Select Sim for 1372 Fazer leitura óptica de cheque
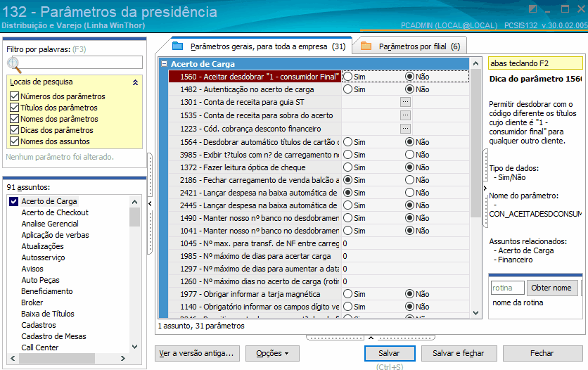The width and height of the screenshot is (588, 370). pos(348,167)
